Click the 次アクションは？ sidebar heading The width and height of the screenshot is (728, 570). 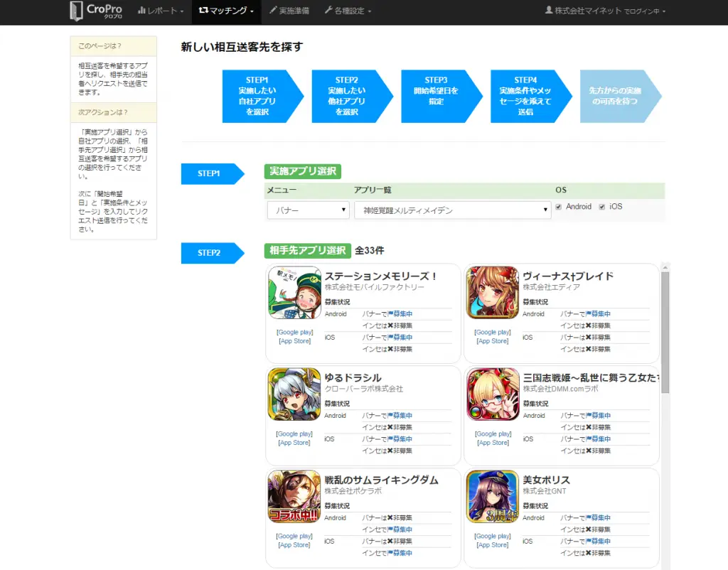coord(113,112)
